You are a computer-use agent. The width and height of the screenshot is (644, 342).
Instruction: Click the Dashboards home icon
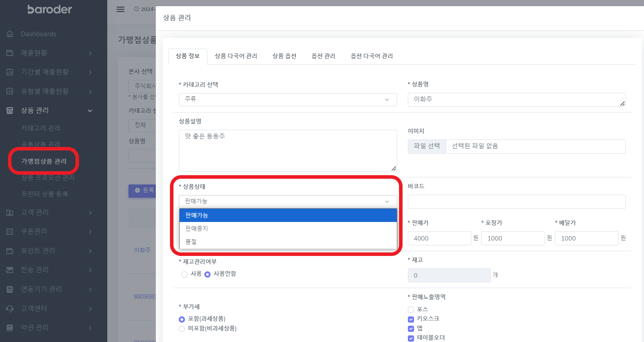tap(10, 34)
